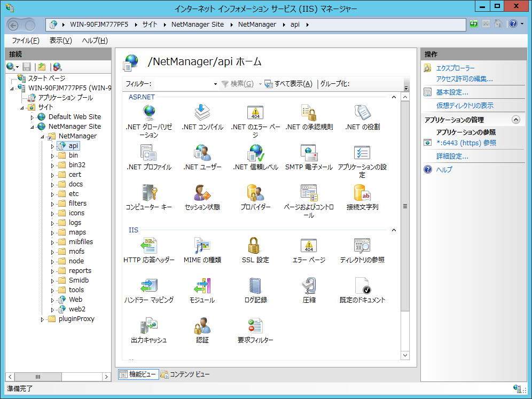
Task: Open the ログ記録 feature icon
Action: pyautogui.click(x=255, y=287)
